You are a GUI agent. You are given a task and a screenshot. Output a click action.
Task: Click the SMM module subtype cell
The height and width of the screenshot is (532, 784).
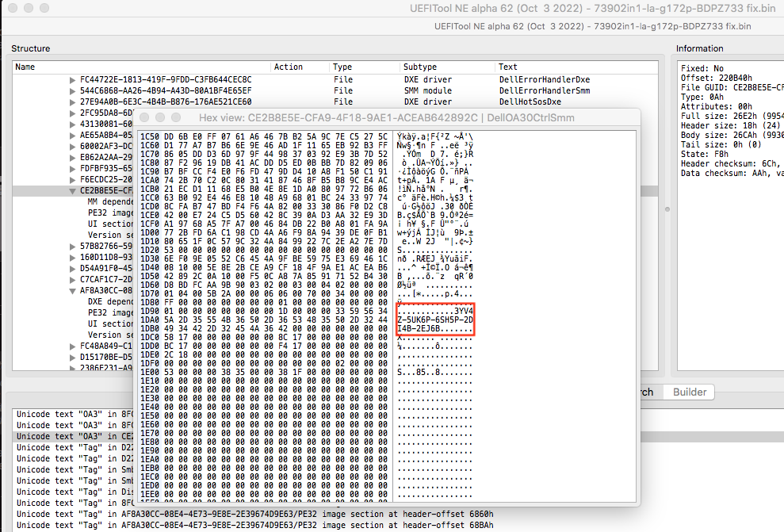pos(428,91)
